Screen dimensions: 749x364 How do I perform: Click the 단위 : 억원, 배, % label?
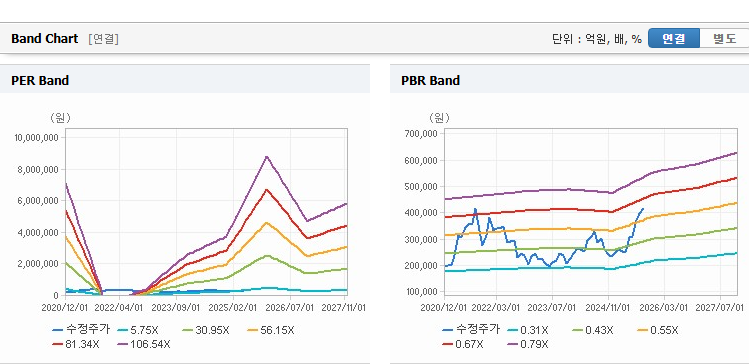pyautogui.click(x=597, y=39)
